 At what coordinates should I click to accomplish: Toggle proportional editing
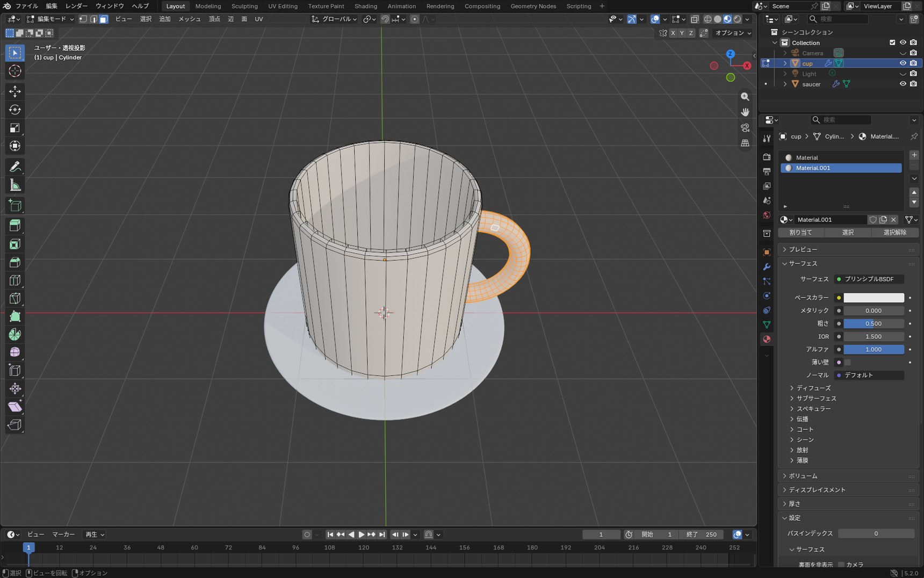pos(414,19)
